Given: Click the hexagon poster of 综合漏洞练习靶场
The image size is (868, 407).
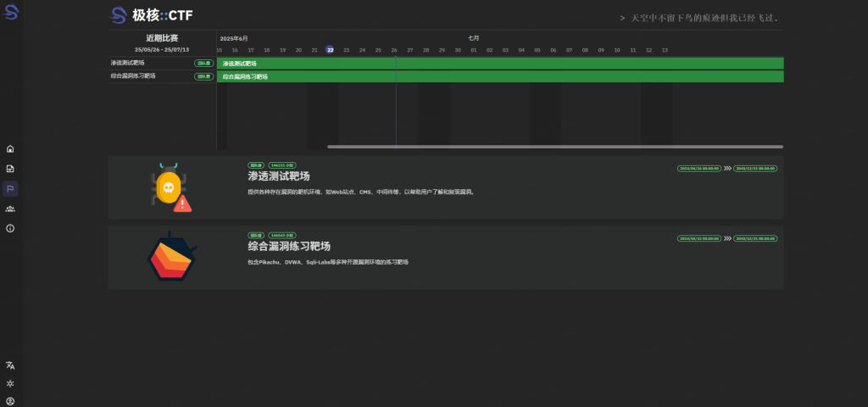Looking at the screenshot, I should (171, 257).
